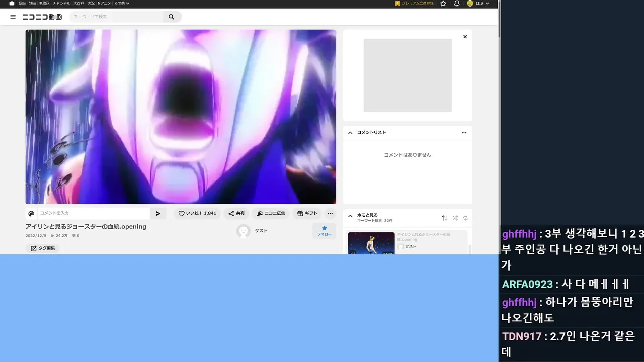This screenshot has width=644, height=362.
Task: Click the ゲスト uploader avatar
Action: pyautogui.click(x=244, y=231)
